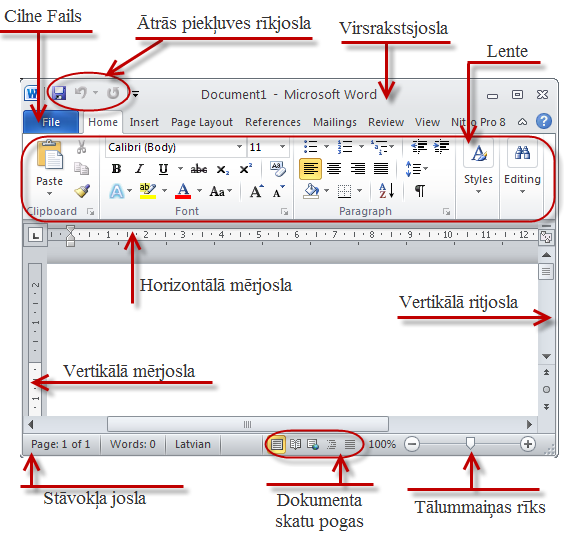The height and width of the screenshot is (533, 571).
Task: Click Web Layout view icon in status bar
Action: (313, 444)
